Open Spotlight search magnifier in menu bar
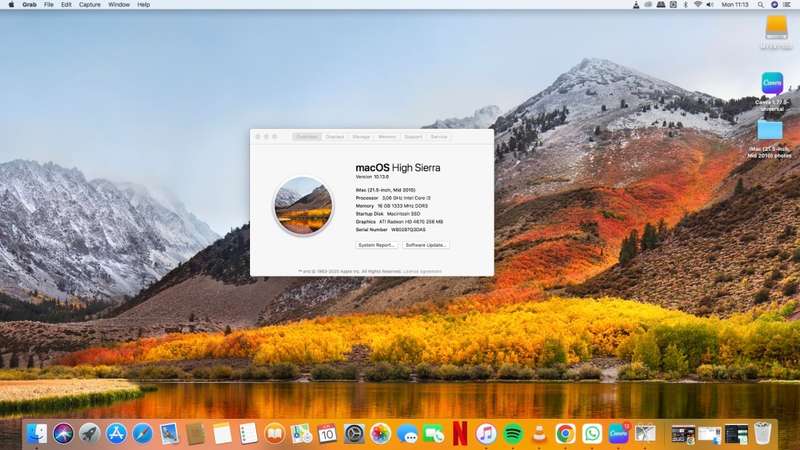 pyautogui.click(x=761, y=5)
